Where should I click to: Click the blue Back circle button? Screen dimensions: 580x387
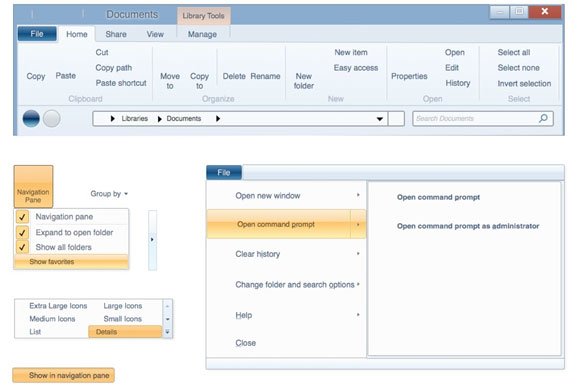pos(31,118)
